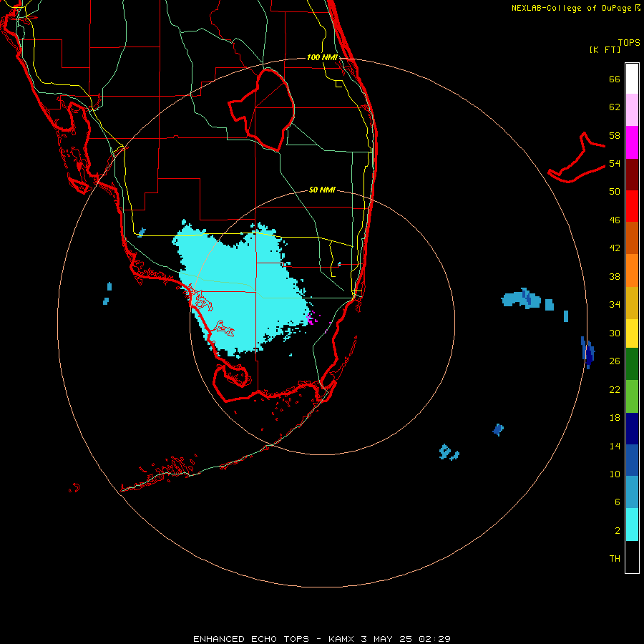Click the 'ENHANCED ECHO TOPS' product title

(251, 639)
